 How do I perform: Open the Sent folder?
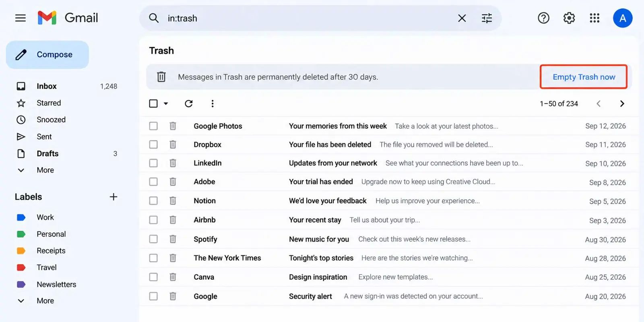[x=44, y=137]
